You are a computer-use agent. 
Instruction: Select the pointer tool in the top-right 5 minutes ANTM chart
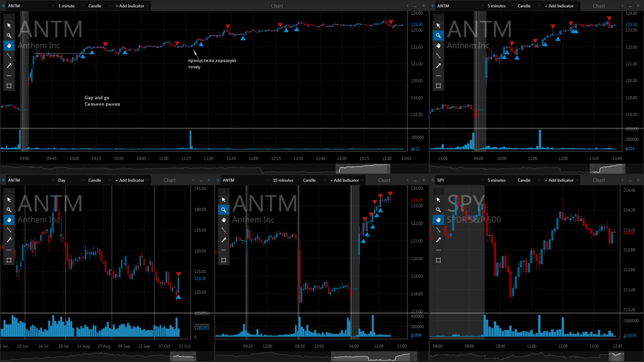click(438, 25)
